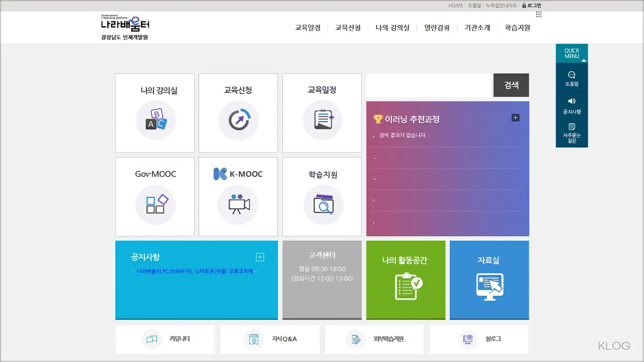
Task: Select 열린강좌 from the top navigation
Action: tap(436, 27)
